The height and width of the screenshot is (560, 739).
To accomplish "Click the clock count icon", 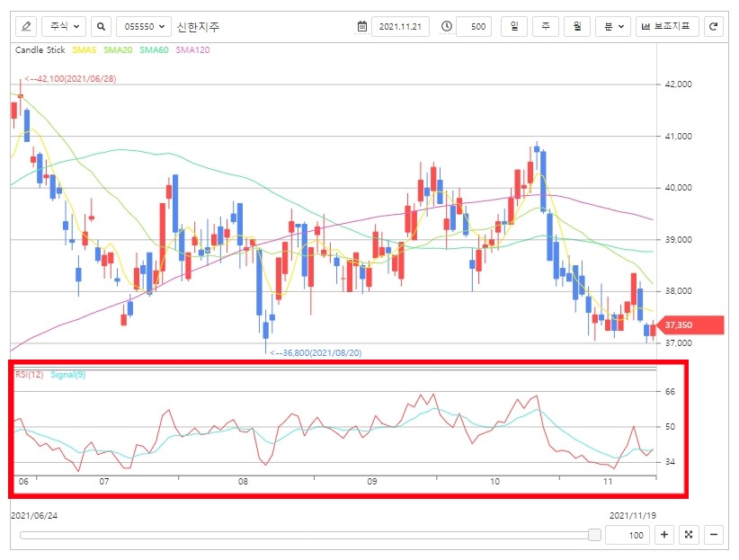I will (x=446, y=26).
